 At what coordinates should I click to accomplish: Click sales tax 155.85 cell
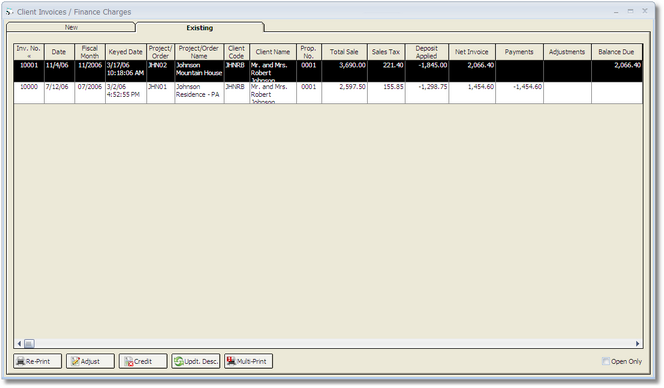click(x=386, y=93)
